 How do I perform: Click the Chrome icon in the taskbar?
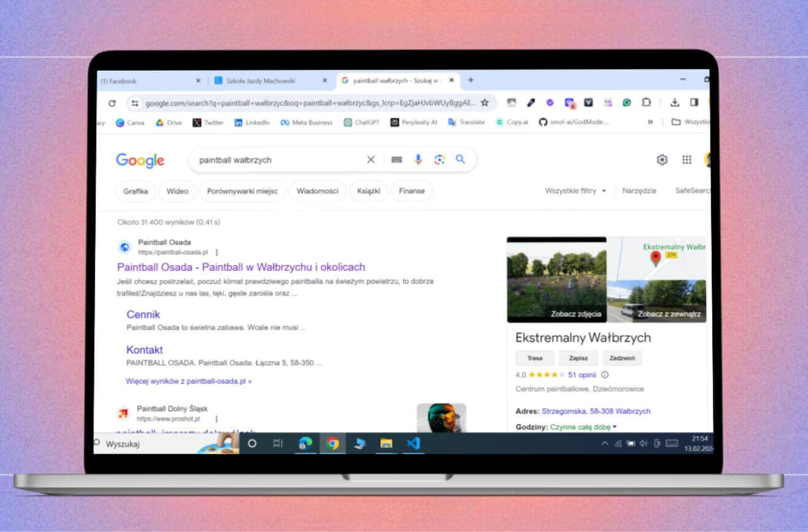[333, 443]
